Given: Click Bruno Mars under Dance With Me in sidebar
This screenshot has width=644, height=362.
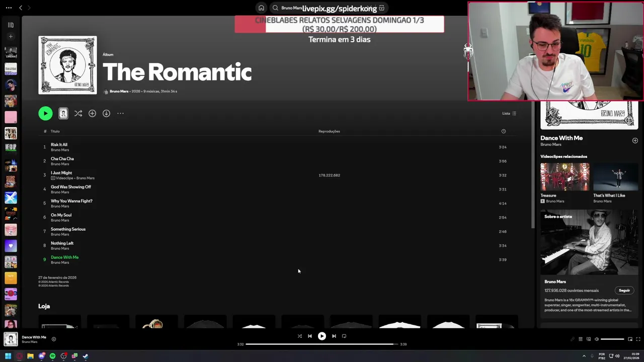Looking at the screenshot, I should point(550,145).
